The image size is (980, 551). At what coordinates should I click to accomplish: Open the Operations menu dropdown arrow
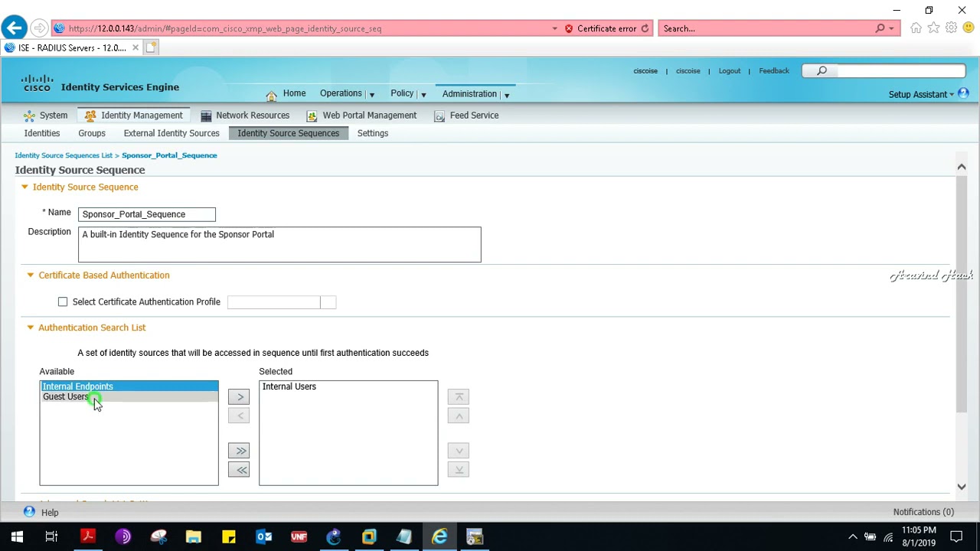coord(371,95)
